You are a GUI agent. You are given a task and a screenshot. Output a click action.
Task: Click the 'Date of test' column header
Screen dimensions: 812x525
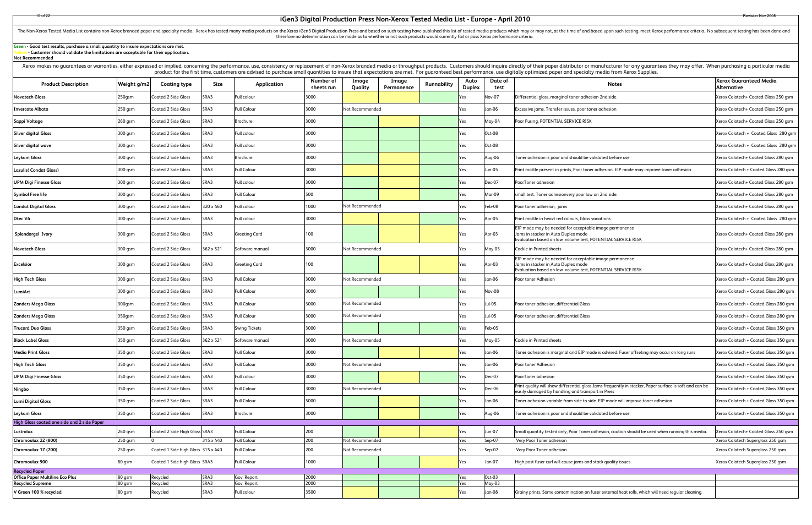coord(499,84)
